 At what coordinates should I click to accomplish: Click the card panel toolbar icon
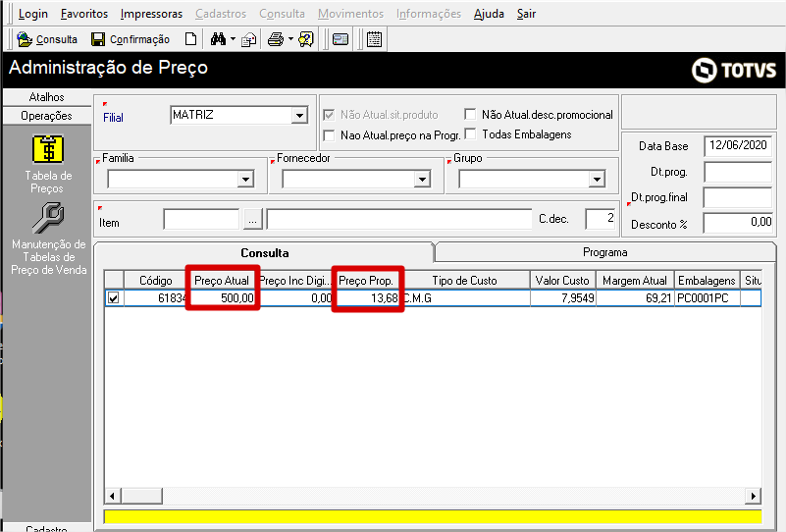(x=341, y=39)
